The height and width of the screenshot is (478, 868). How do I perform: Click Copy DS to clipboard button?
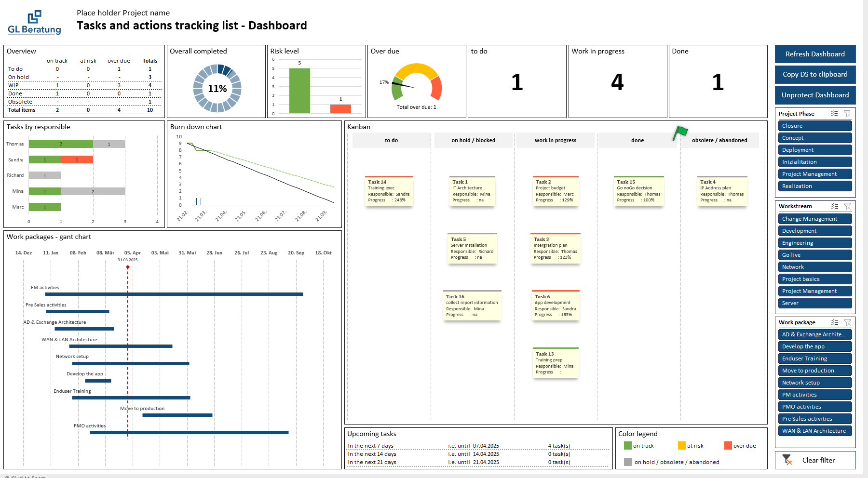click(815, 74)
